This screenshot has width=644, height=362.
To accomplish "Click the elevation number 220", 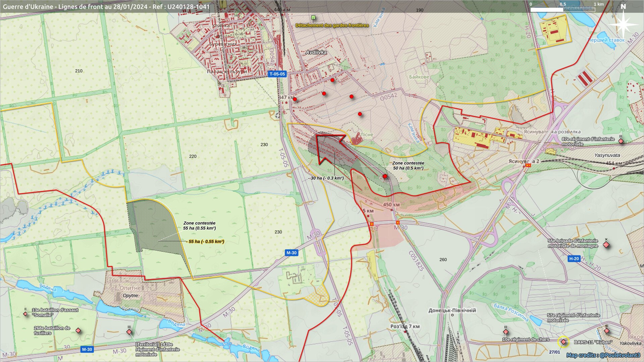I will pyautogui.click(x=193, y=156).
